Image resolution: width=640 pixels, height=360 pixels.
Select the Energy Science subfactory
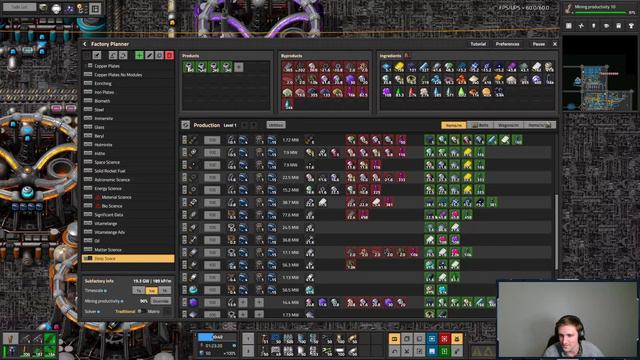click(x=128, y=189)
